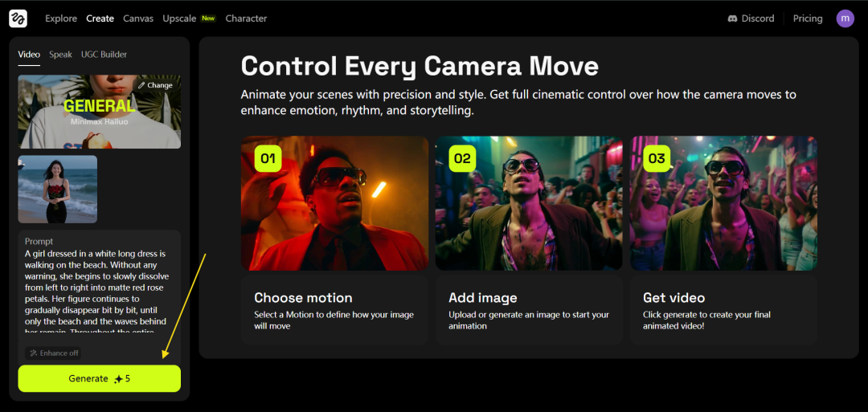The image size is (868, 412).
Task: Open Discord via the Discord icon
Action: (x=732, y=18)
